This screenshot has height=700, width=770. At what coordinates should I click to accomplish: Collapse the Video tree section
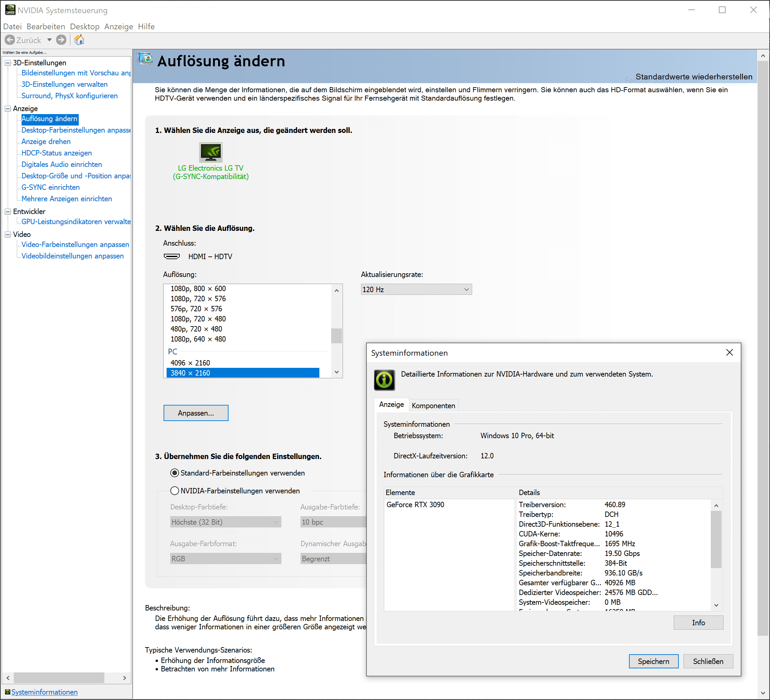7,235
